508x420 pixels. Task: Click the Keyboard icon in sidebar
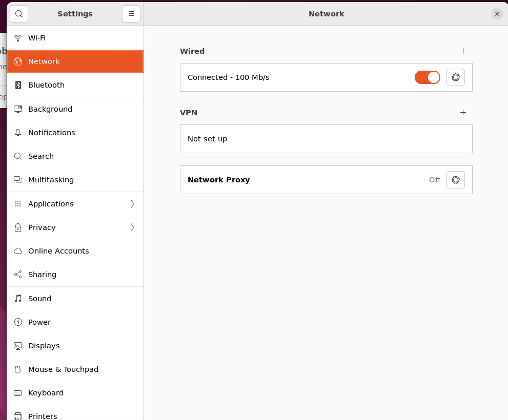coord(18,393)
